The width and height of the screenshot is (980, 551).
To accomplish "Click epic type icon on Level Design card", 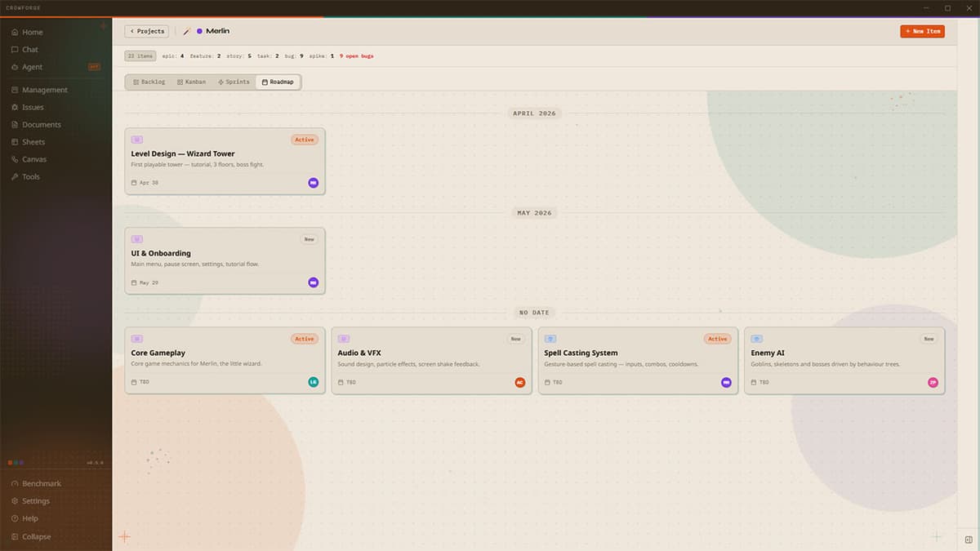I will (137, 140).
